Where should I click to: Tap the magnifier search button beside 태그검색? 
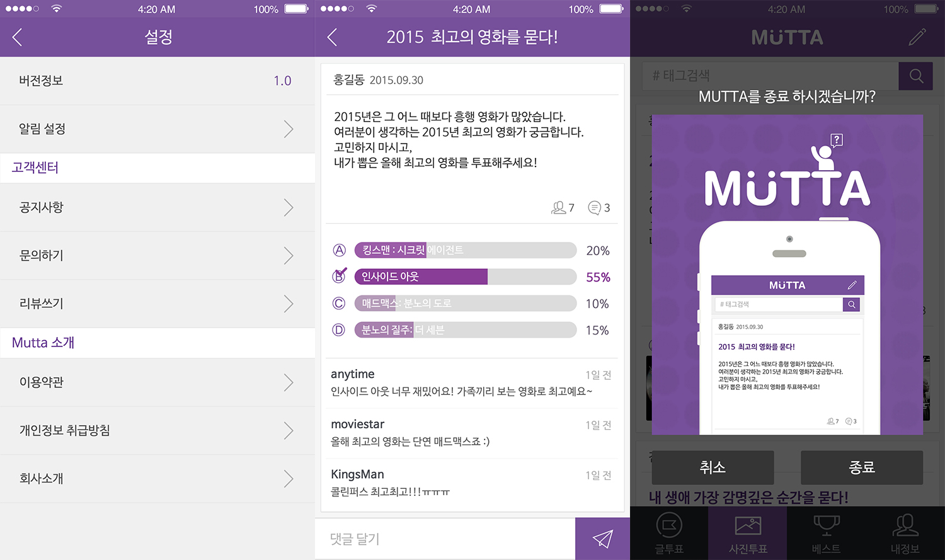916,76
